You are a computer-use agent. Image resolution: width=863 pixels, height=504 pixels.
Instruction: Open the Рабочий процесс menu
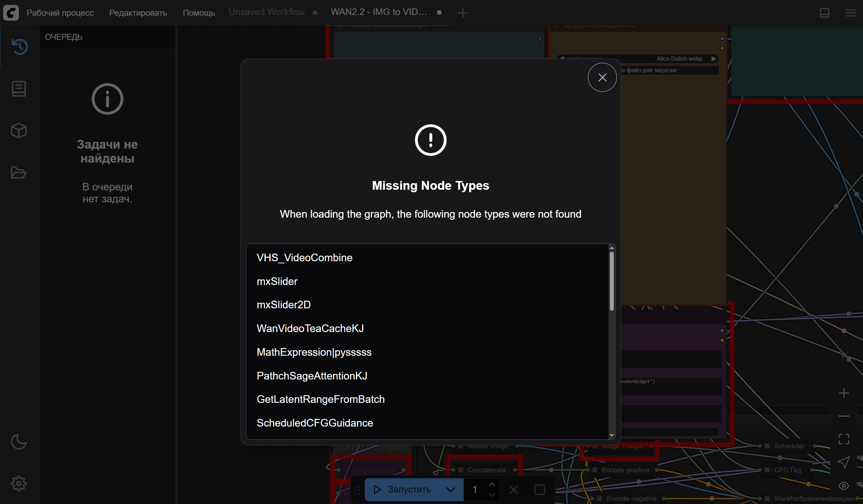(x=60, y=13)
